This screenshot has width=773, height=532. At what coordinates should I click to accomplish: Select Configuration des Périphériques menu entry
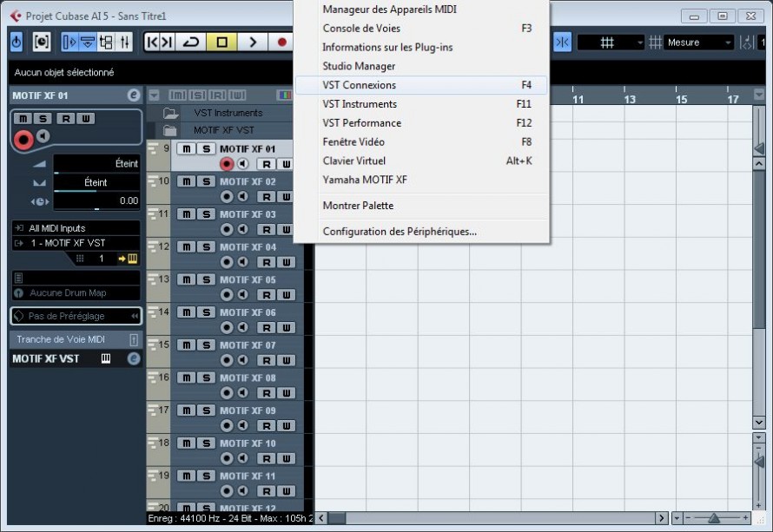click(400, 232)
